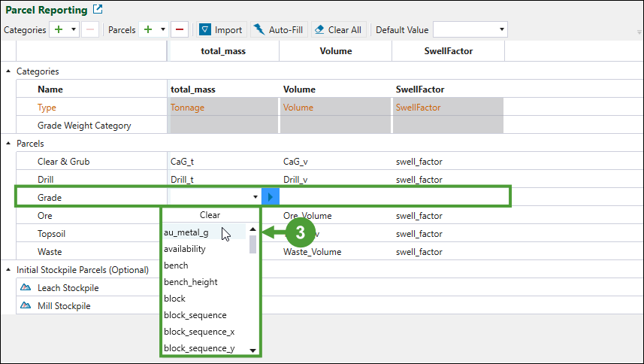Collapse the Categories section
Screen dimensions: 644x364
pos(8,71)
